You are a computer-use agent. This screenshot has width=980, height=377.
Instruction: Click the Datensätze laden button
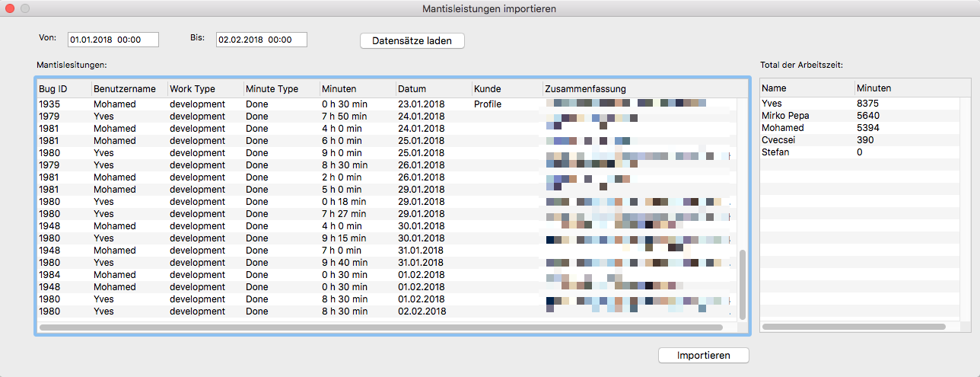[x=412, y=41]
